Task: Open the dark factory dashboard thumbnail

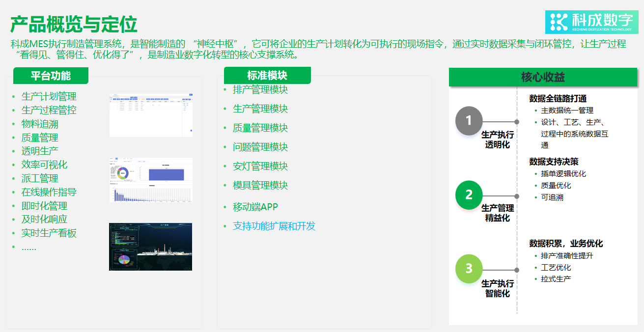Action: [150, 247]
